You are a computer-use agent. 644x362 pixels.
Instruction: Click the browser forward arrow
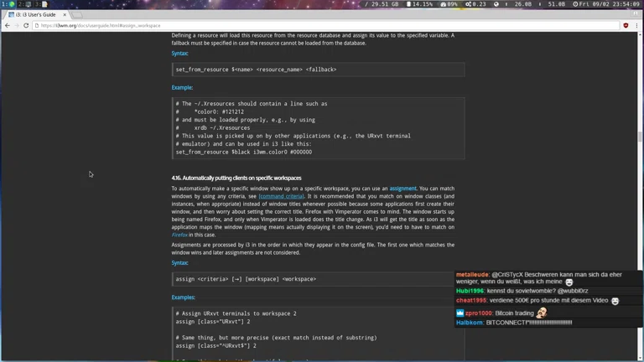17,25
